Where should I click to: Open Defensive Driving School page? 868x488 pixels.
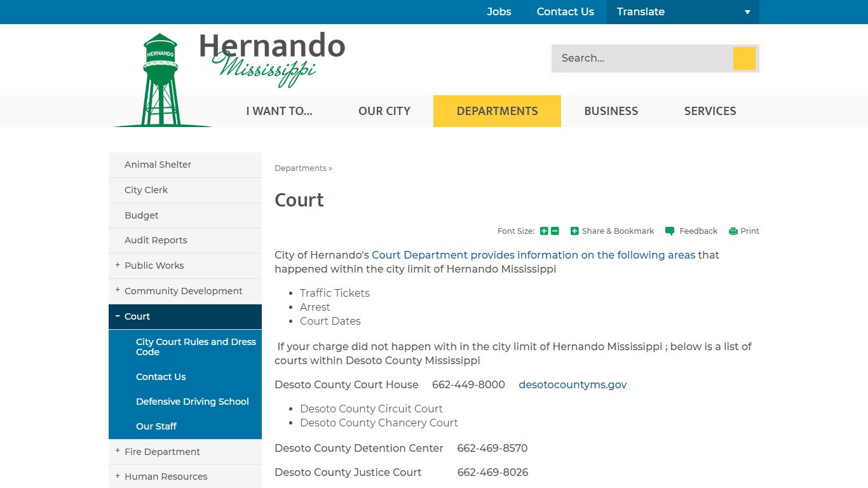tap(193, 402)
